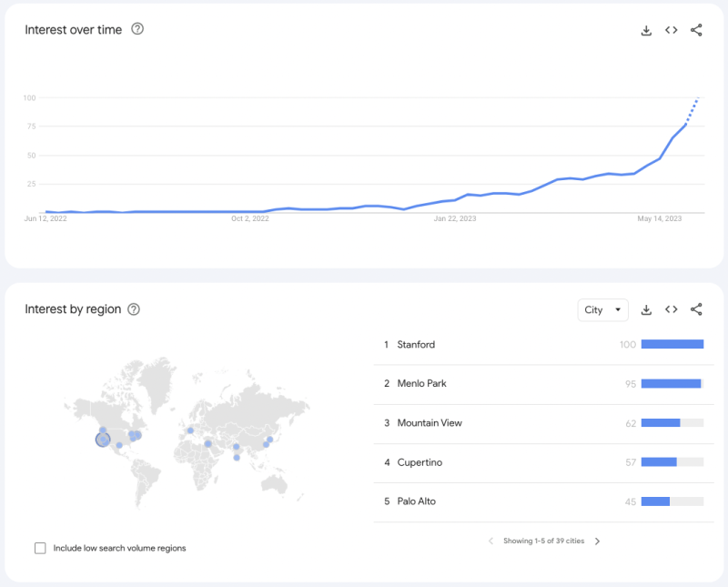Open embed code for Interest over time

[671, 30]
